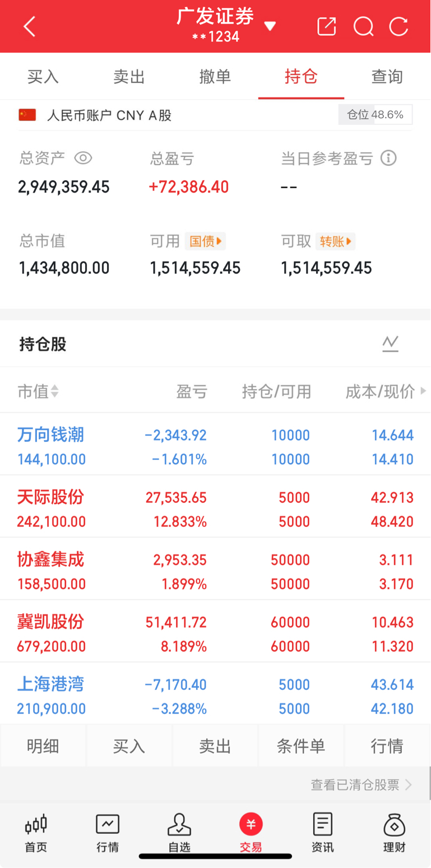Tap 行情 action button under holdings

(x=387, y=746)
